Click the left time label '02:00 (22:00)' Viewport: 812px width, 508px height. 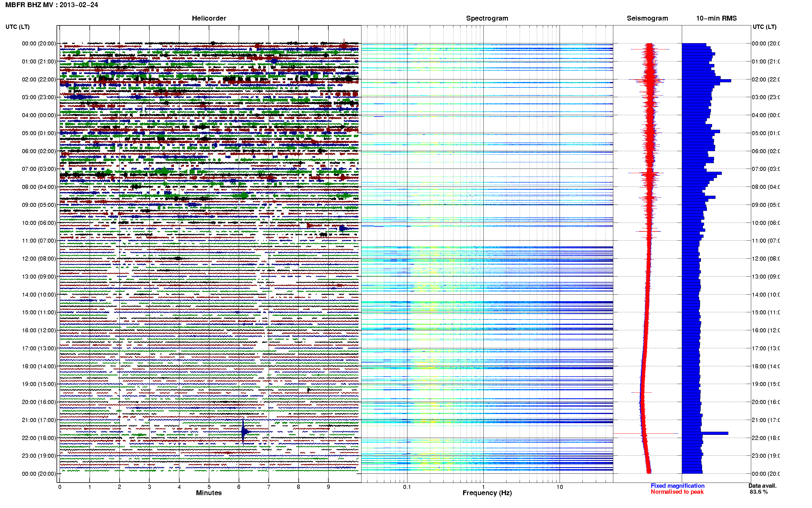[39, 79]
